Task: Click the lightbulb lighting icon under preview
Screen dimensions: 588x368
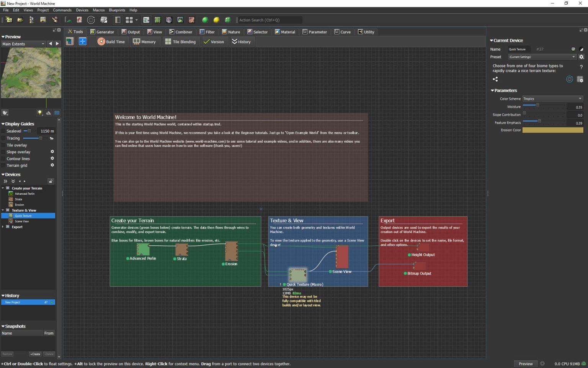Action: coord(40,113)
